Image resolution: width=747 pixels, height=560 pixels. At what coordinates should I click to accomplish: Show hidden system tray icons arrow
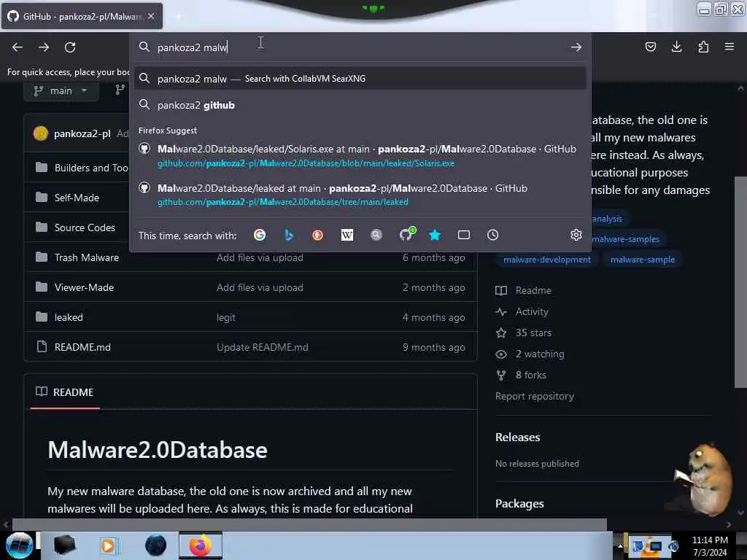[x=620, y=545]
